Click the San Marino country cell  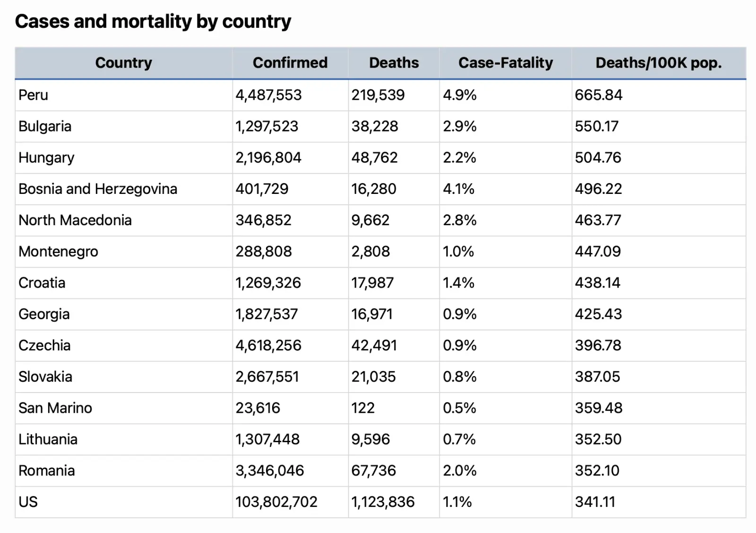pyautogui.click(x=55, y=408)
